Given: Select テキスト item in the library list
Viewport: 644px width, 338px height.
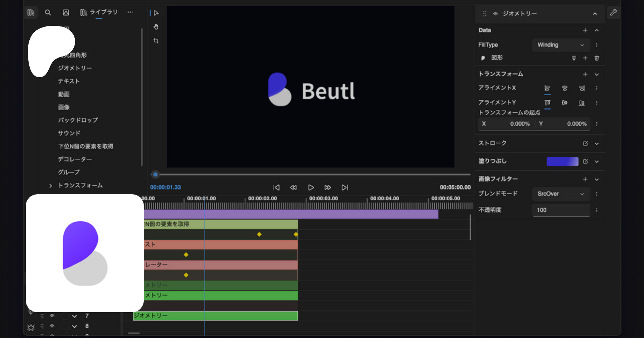Looking at the screenshot, I should click(x=69, y=81).
